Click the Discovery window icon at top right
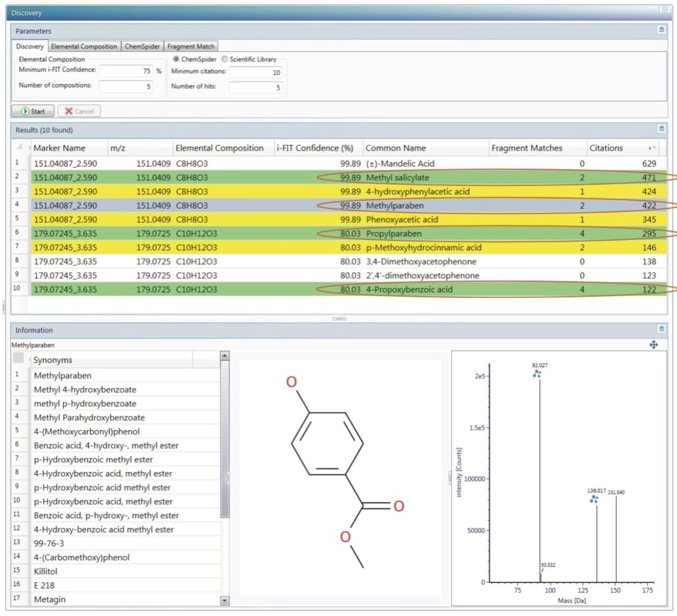Viewport: 677px width, 616px height. (x=664, y=10)
